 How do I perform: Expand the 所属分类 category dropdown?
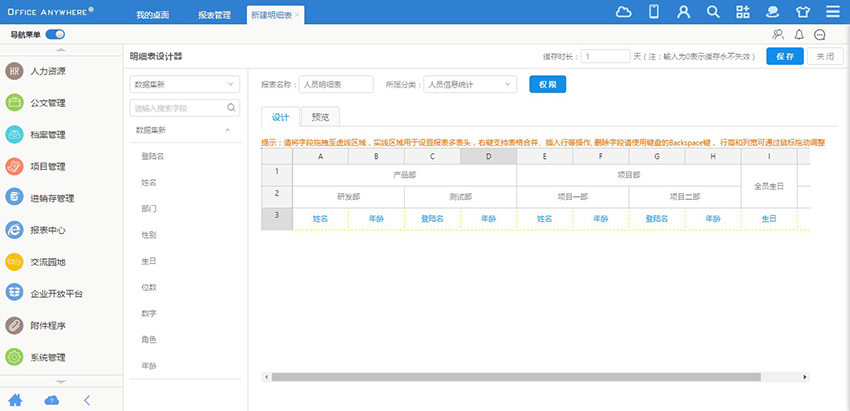pyautogui.click(x=471, y=85)
